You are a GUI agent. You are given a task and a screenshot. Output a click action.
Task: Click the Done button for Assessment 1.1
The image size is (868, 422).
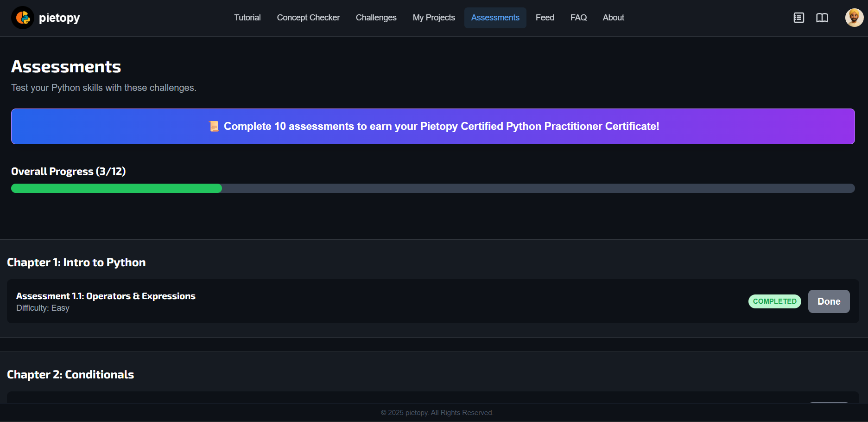[x=829, y=301]
